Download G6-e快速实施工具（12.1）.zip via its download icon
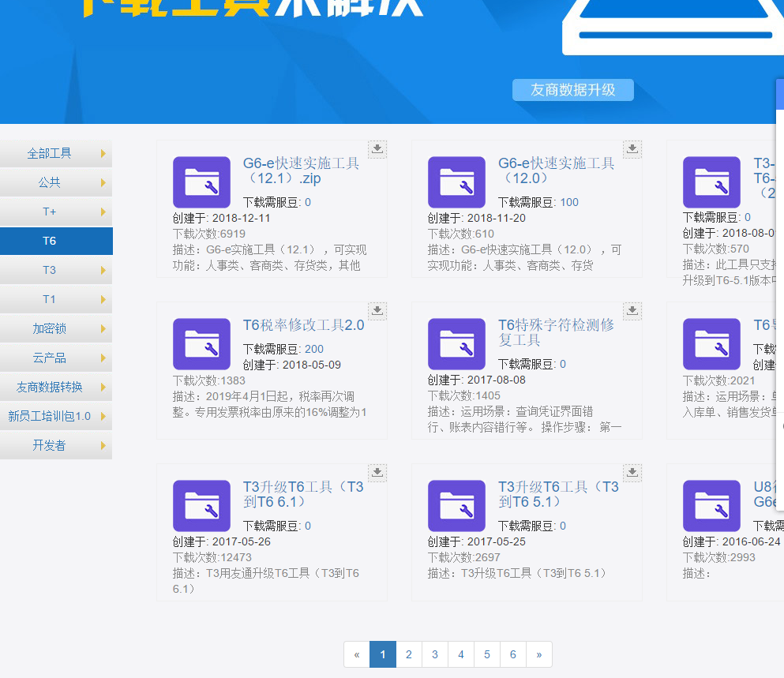Image resolution: width=784 pixels, height=678 pixels. pyautogui.click(x=377, y=149)
